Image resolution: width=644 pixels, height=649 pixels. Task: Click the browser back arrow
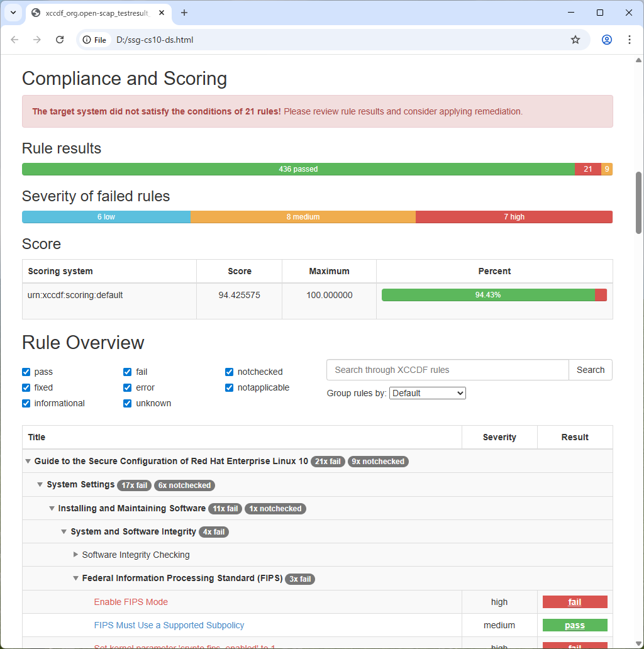click(15, 40)
